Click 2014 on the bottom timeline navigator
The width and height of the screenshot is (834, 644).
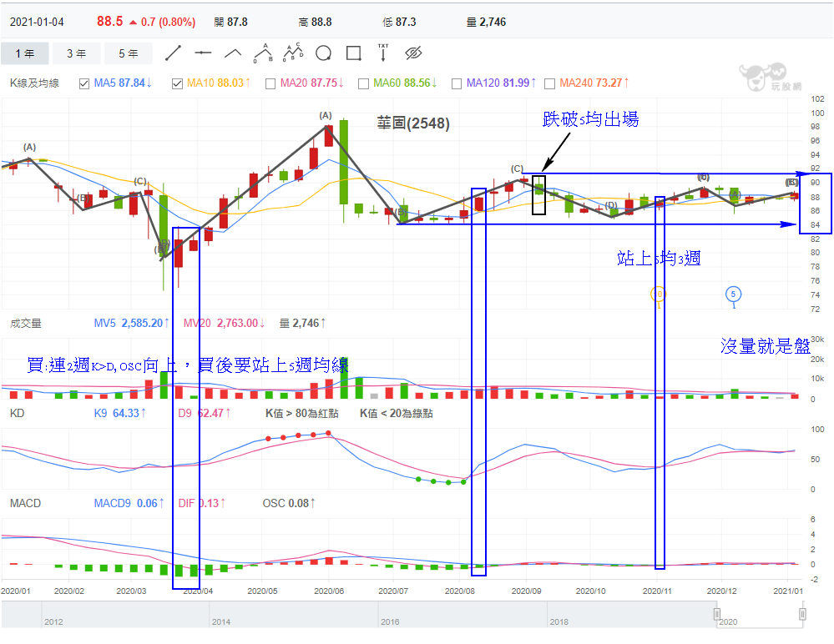click(221, 621)
